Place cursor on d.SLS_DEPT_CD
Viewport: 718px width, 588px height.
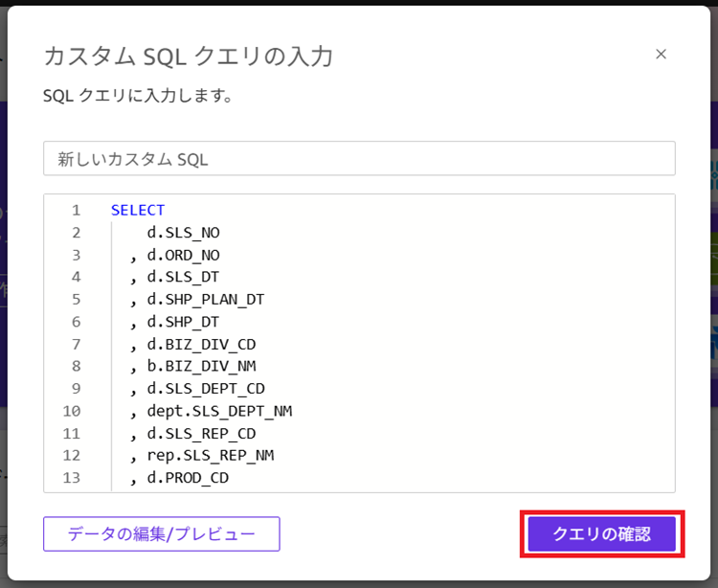click(x=206, y=389)
